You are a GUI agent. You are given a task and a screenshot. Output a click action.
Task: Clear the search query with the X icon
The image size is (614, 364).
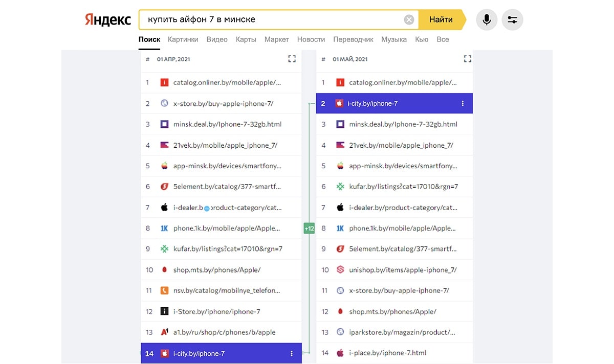tap(409, 20)
